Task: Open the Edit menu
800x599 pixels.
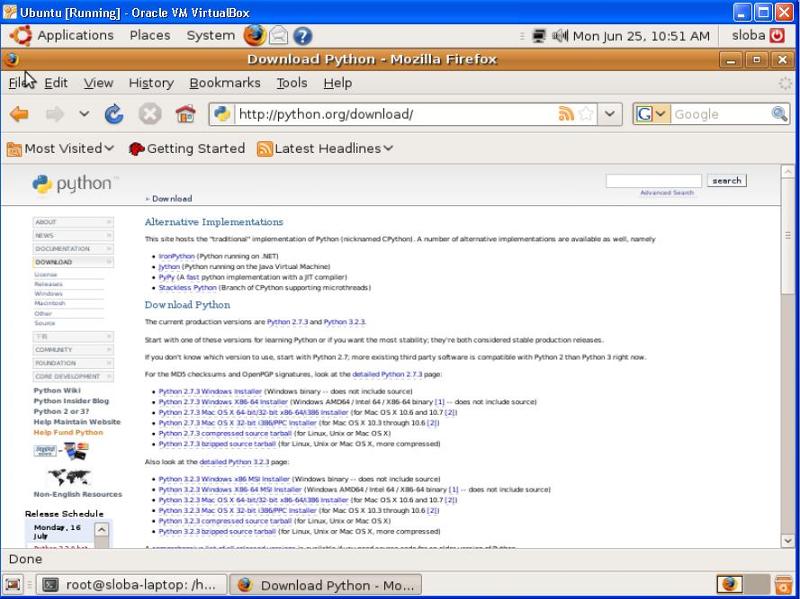Action: coord(56,83)
